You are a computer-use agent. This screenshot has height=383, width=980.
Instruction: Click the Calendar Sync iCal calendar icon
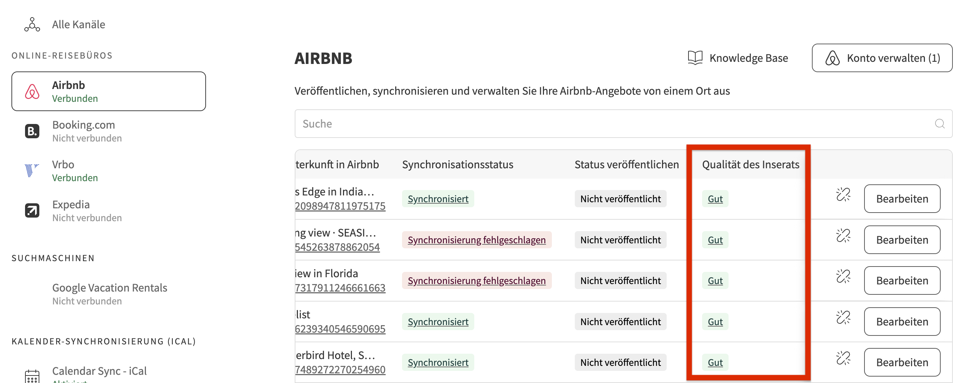coord(32,376)
